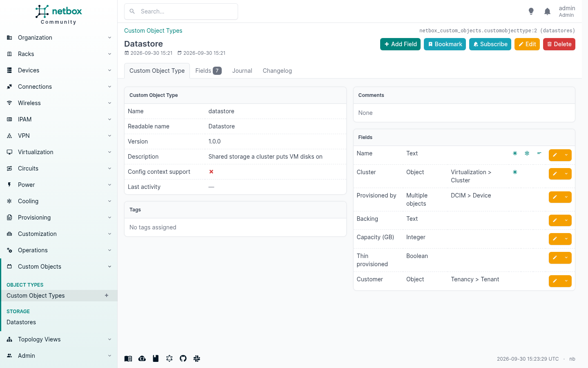Collapse the Custom Objects sidebar menu
The image size is (588, 368).
59,267
